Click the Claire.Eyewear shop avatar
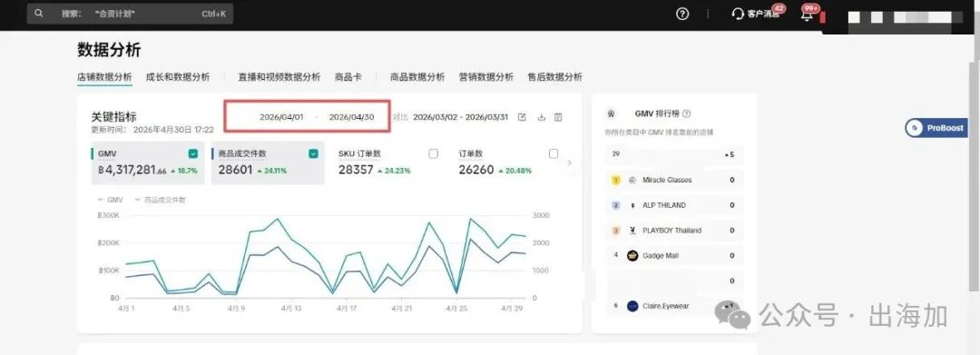The height and width of the screenshot is (355, 980). pos(632,306)
